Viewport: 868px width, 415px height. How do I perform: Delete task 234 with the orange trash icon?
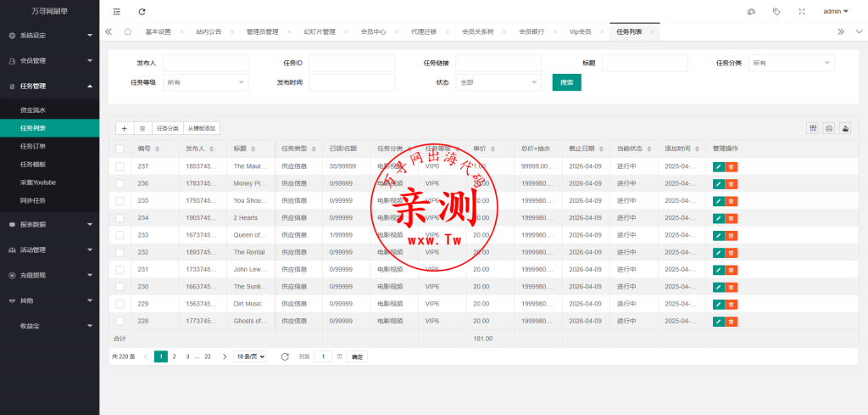click(x=732, y=218)
